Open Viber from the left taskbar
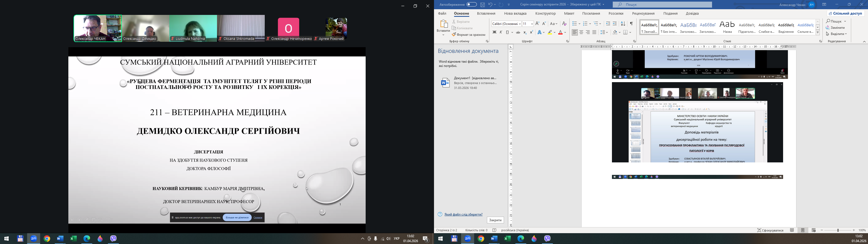This screenshot has height=244, width=868. pyautogui.click(x=114, y=239)
